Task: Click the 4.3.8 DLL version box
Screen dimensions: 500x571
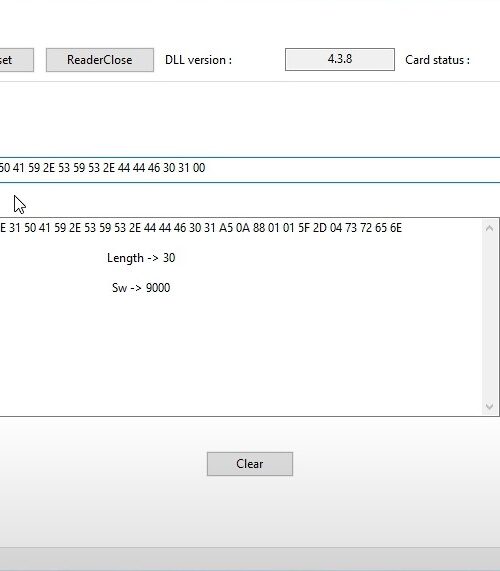Action: [340, 59]
